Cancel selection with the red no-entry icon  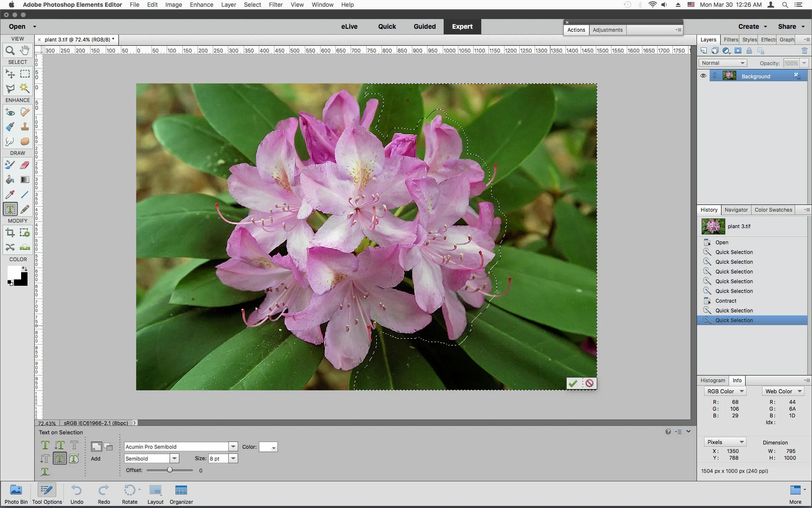coord(590,383)
